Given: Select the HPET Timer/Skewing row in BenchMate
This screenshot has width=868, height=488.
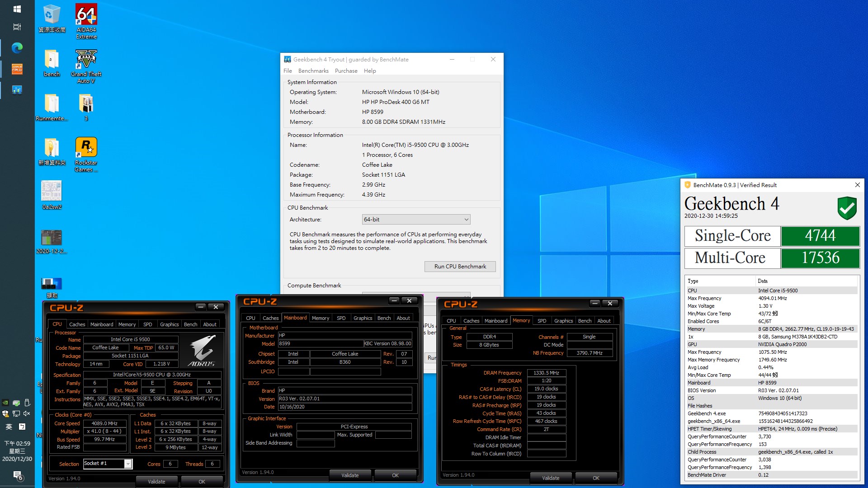Looking at the screenshot, I should coord(772,429).
